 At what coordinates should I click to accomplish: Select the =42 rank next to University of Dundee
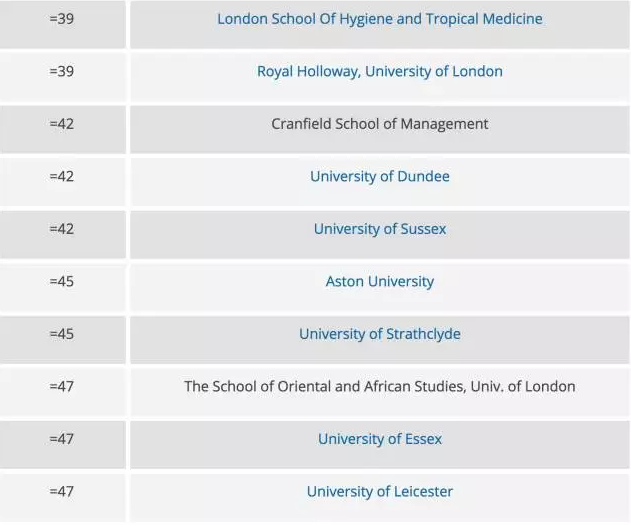pos(62,176)
